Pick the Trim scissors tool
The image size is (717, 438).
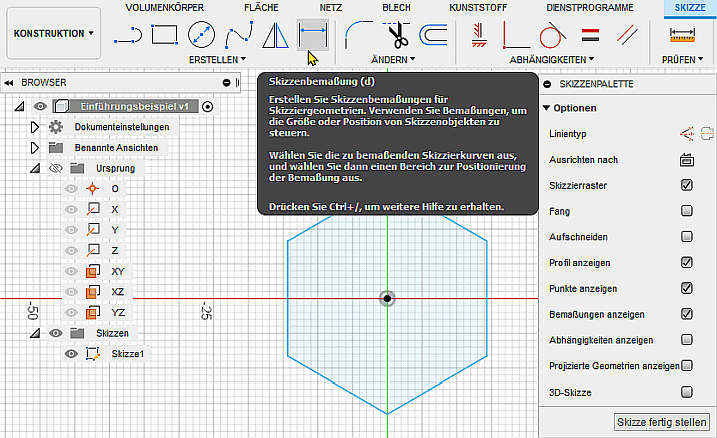[x=396, y=36]
